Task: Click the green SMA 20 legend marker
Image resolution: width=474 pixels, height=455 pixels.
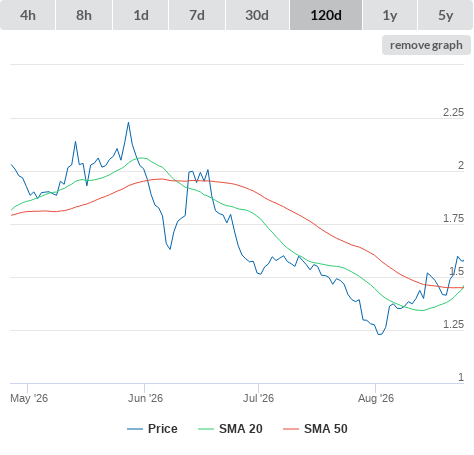Action: click(x=206, y=429)
